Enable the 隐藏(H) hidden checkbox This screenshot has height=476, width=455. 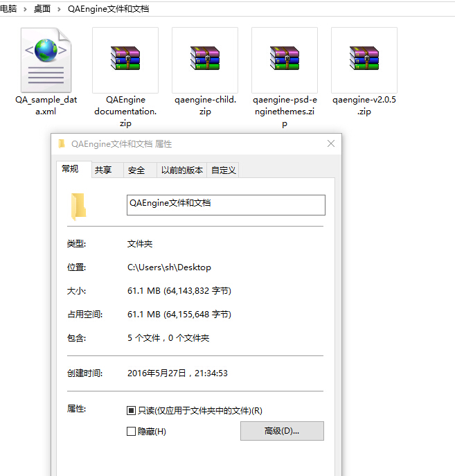pyautogui.click(x=131, y=432)
